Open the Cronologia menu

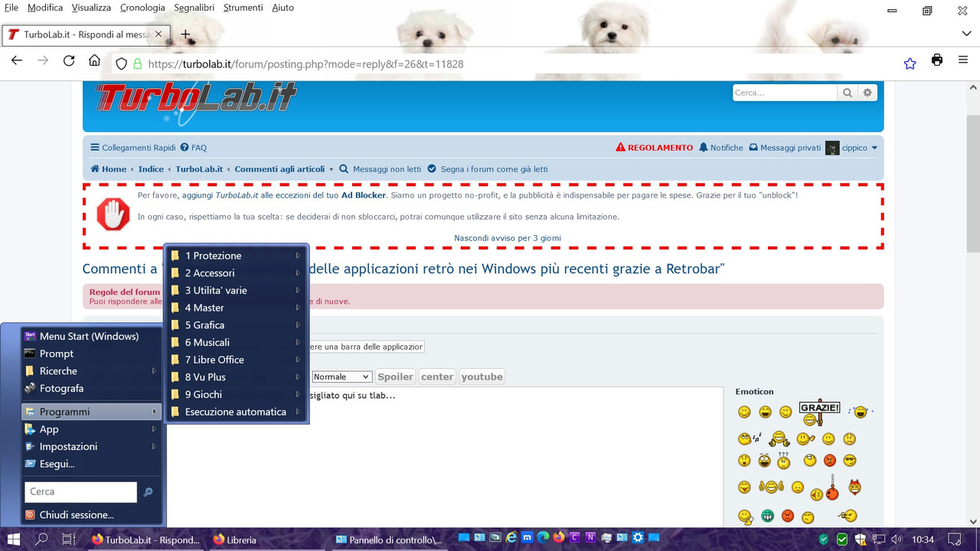tap(142, 8)
